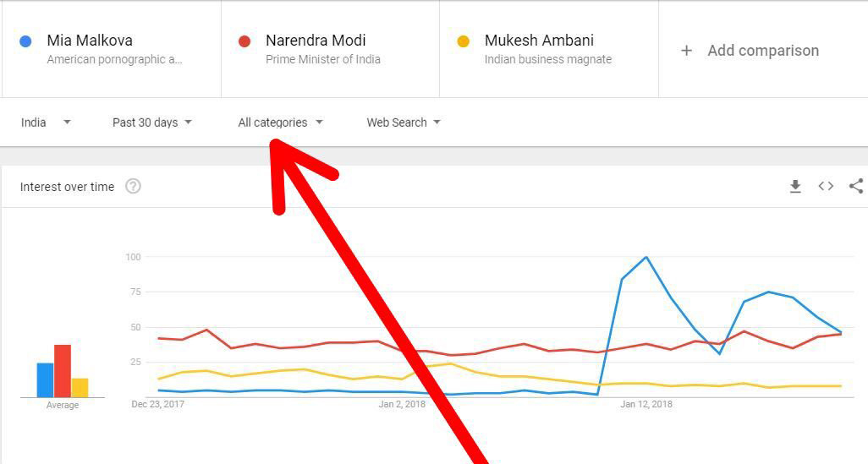The height and width of the screenshot is (464, 868).
Task: Click the blue average bar
Action: click(x=46, y=380)
